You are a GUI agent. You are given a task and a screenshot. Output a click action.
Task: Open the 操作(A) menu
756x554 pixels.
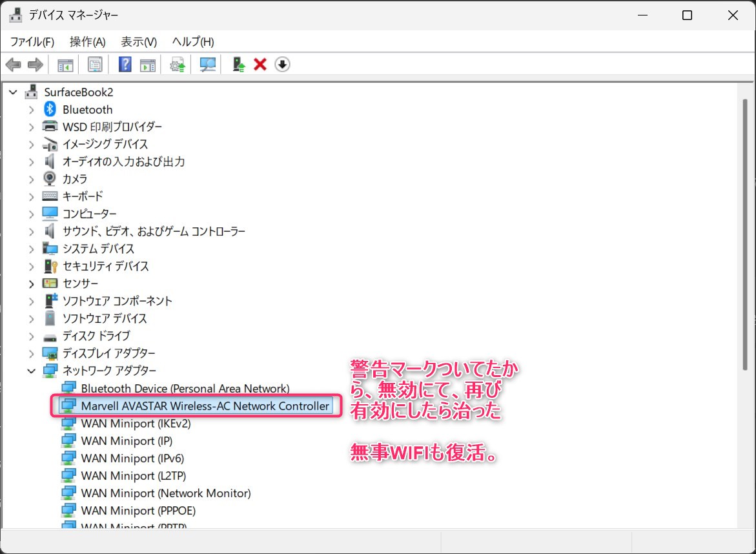tap(87, 42)
